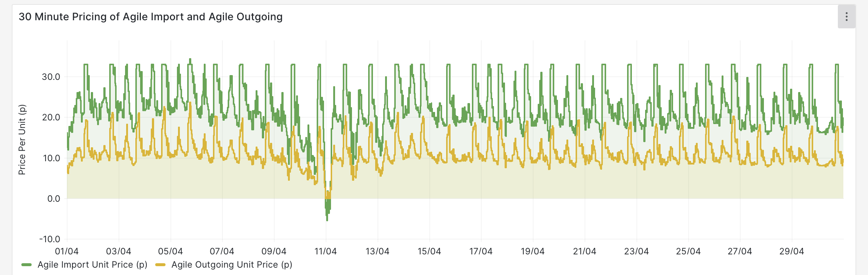The height and width of the screenshot is (275, 868).
Task: Click the chart title '30 Minute Pricing of Agile Import and Agile Outgoing'
Action: (151, 17)
